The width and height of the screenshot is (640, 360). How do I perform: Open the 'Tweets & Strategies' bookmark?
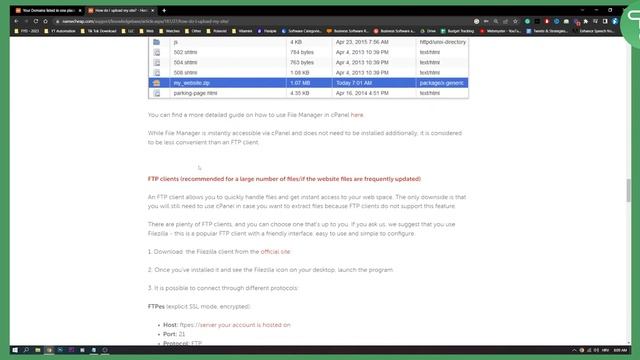pyautogui.click(x=547, y=31)
